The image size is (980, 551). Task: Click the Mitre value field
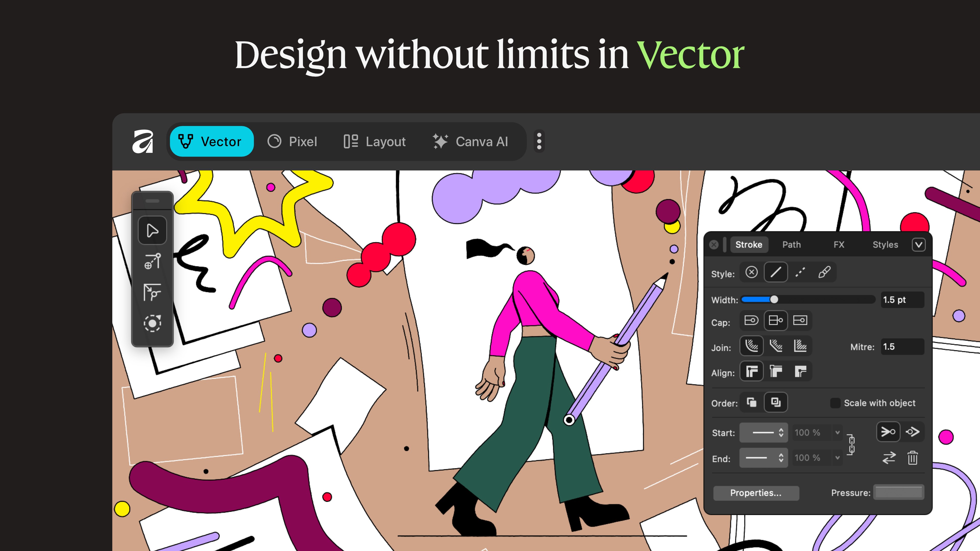[x=902, y=347]
